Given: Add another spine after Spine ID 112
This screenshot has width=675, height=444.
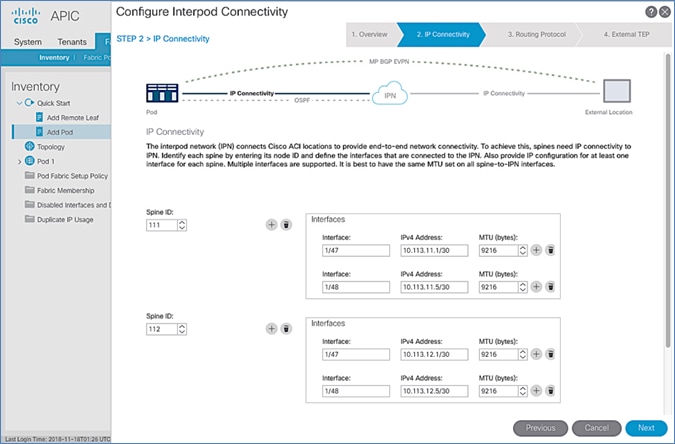Looking at the screenshot, I should click(x=271, y=329).
